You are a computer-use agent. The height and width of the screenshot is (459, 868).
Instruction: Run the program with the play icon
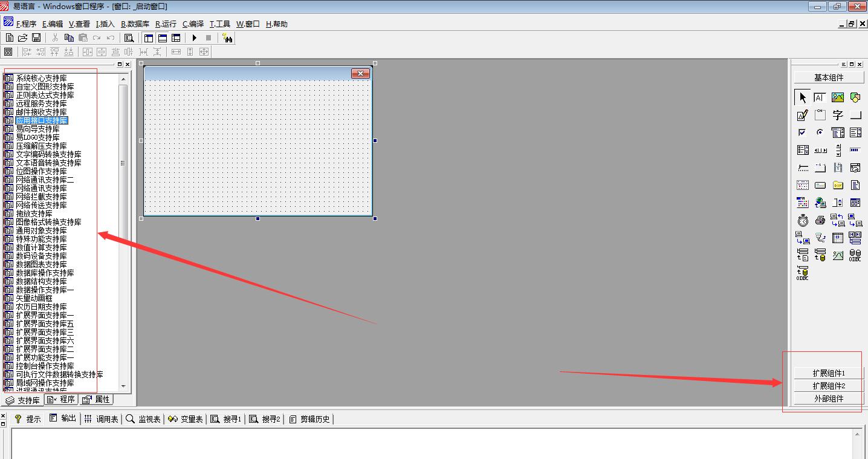[195, 38]
